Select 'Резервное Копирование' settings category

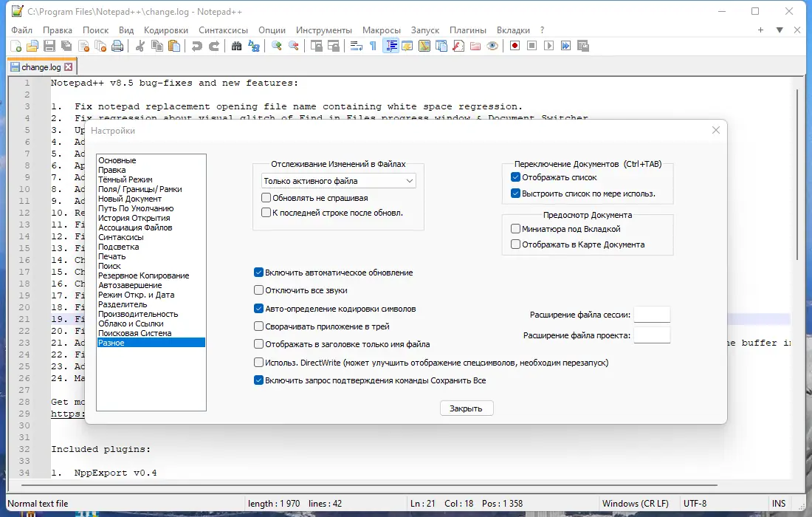(143, 275)
